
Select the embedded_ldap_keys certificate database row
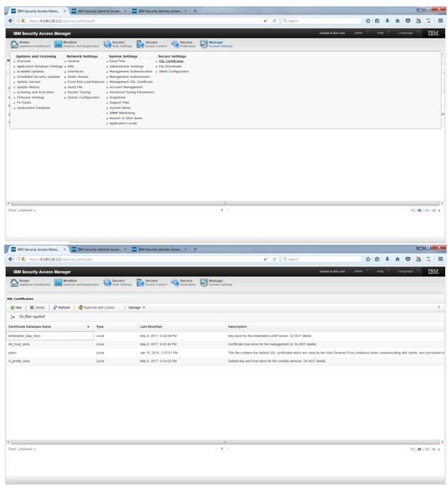[x=225, y=336]
